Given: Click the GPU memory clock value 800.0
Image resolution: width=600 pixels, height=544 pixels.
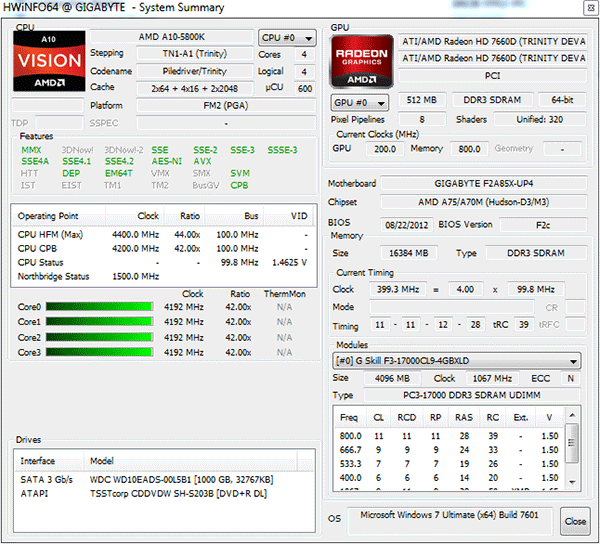Looking at the screenshot, I should [x=470, y=149].
